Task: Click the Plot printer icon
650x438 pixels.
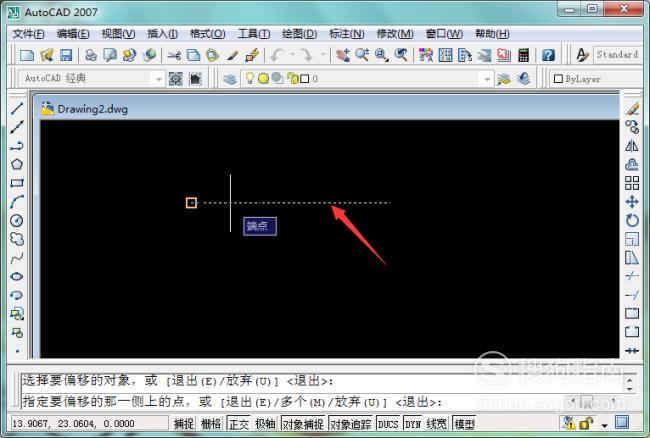Action: click(90, 55)
